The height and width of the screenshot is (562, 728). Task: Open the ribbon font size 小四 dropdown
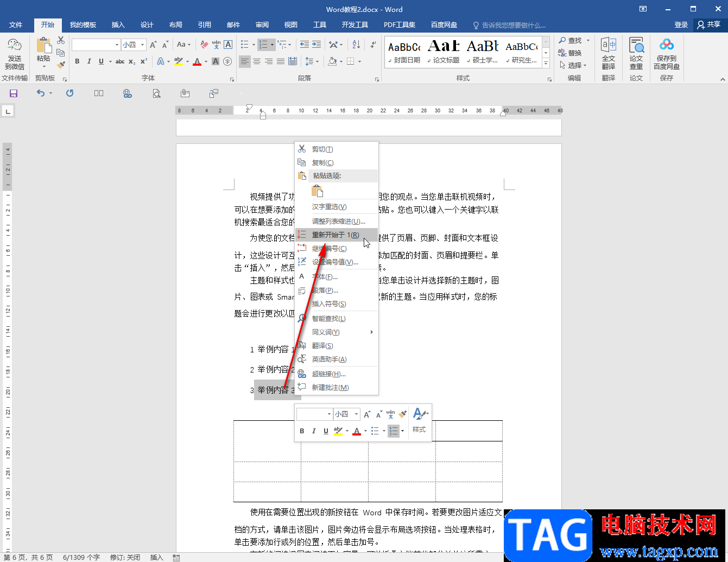point(143,45)
